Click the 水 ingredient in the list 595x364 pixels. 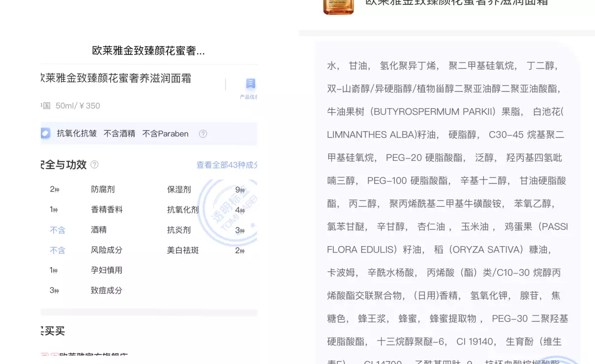click(x=332, y=66)
